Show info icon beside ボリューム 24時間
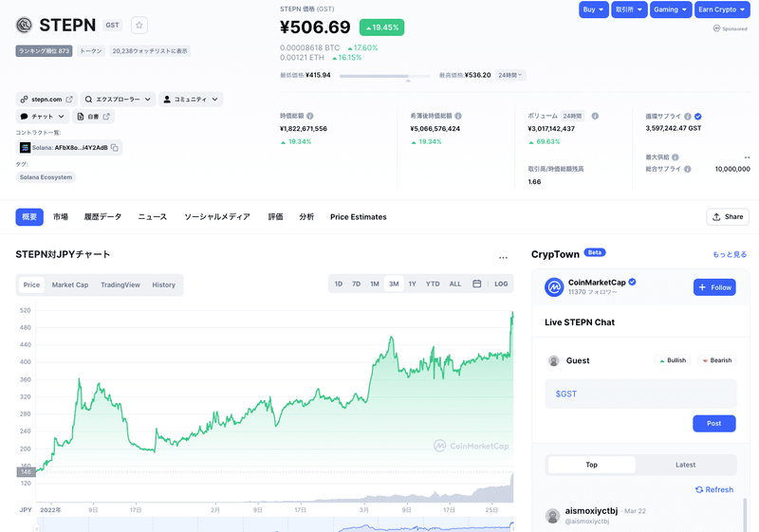The width and height of the screenshot is (759, 532). tap(596, 116)
